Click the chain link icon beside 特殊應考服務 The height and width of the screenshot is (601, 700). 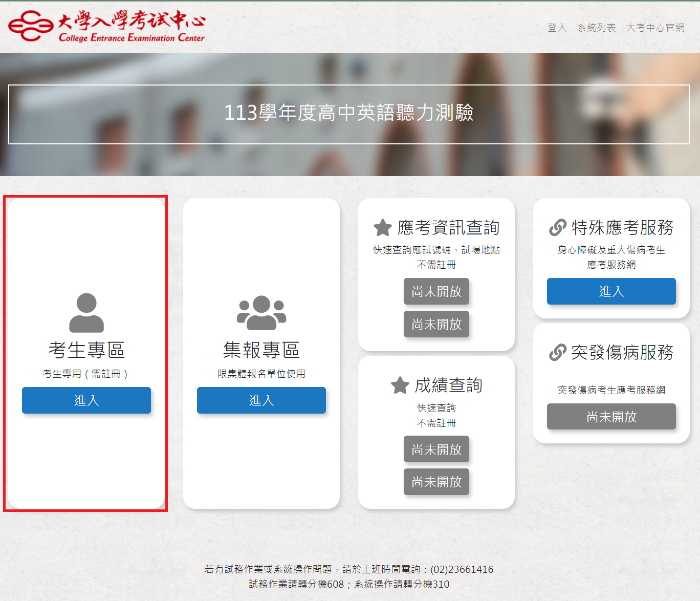pos(558,227)
